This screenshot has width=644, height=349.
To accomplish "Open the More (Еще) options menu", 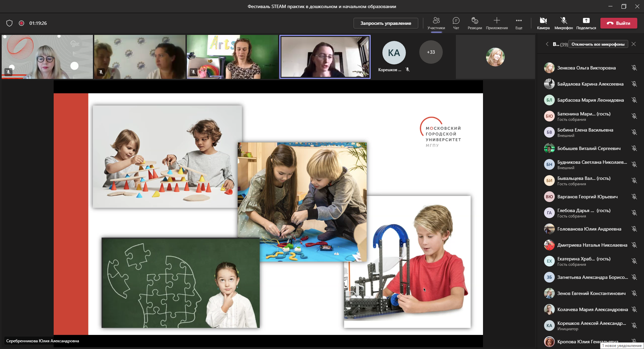I will [519, 23].
